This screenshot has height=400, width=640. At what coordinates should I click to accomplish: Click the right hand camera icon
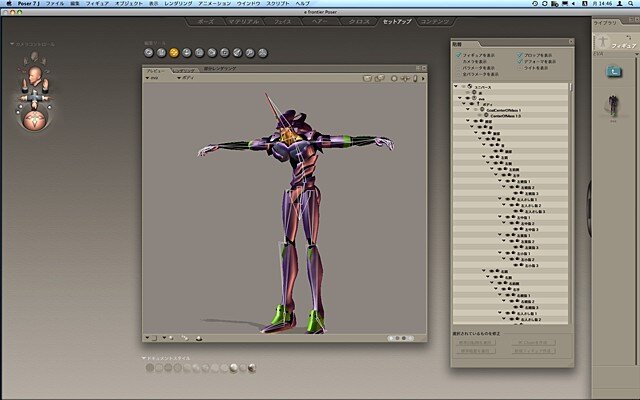[45, 84]
